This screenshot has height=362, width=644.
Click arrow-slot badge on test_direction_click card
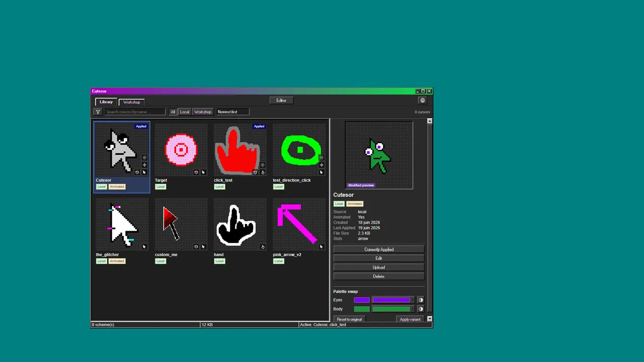click(x=321, y=172)
